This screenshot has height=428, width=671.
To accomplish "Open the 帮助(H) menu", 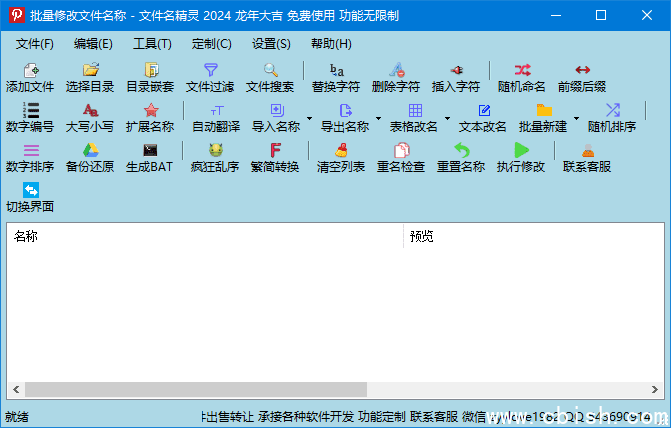I will point(331,44).
